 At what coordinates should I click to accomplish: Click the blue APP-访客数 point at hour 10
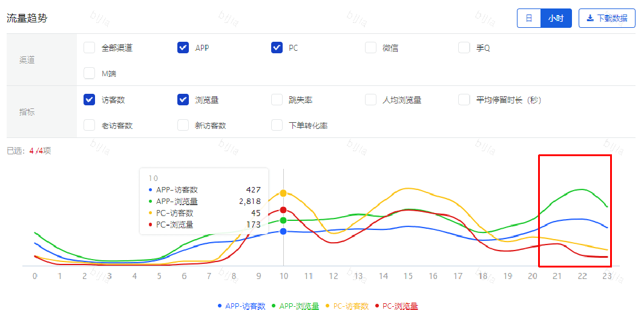click(x=283, y=231)
